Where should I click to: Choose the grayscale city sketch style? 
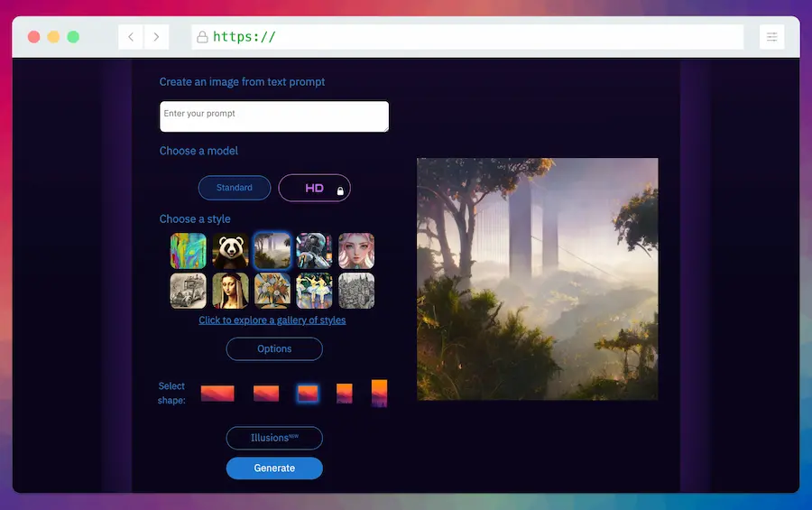[x=356, y=291]
